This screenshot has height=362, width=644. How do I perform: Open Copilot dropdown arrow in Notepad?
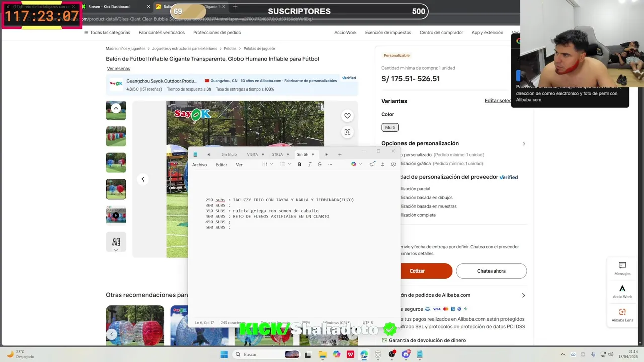tap(360, 164)
